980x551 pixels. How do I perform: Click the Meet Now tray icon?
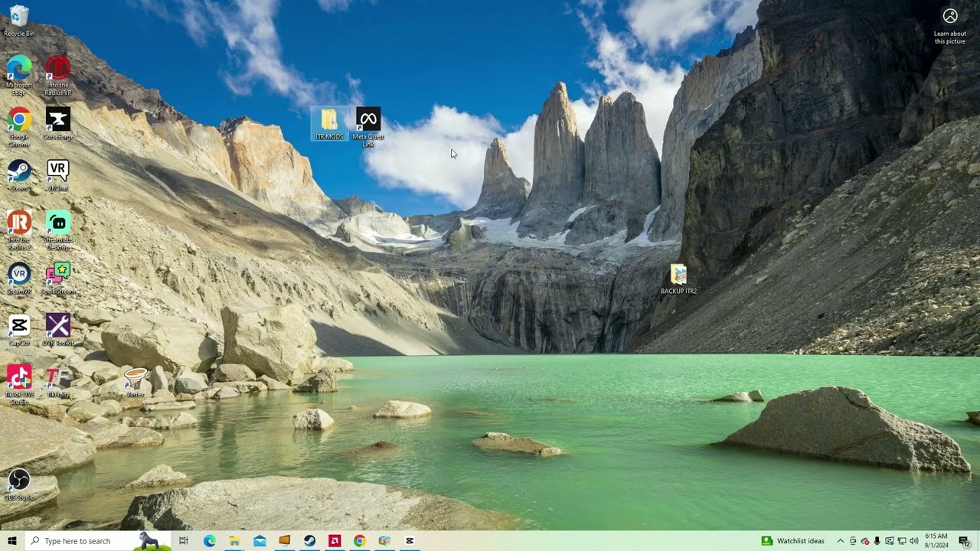pyautogui.click(x=853, y=541)
